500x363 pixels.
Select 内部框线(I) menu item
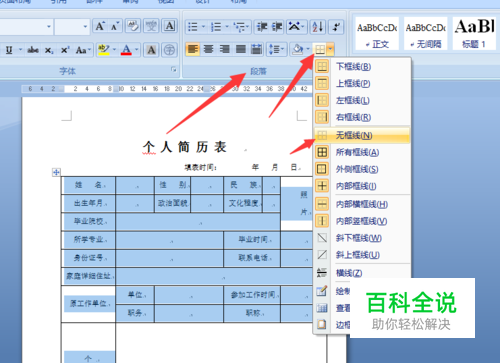362,186
